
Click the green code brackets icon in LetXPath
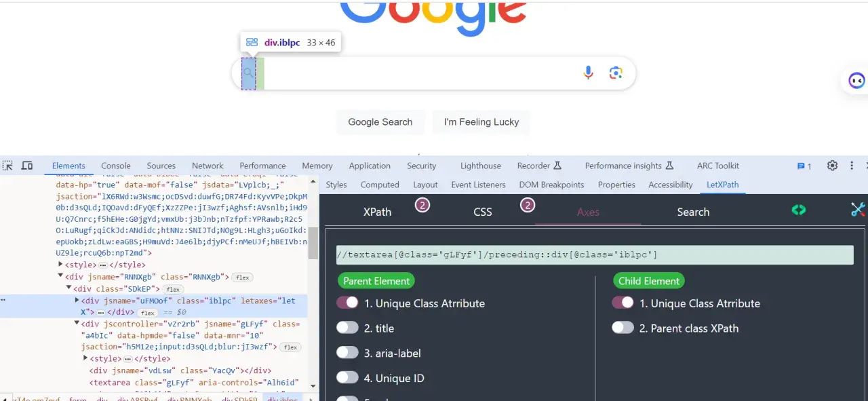pyautogui.click(x=799, y=210)
